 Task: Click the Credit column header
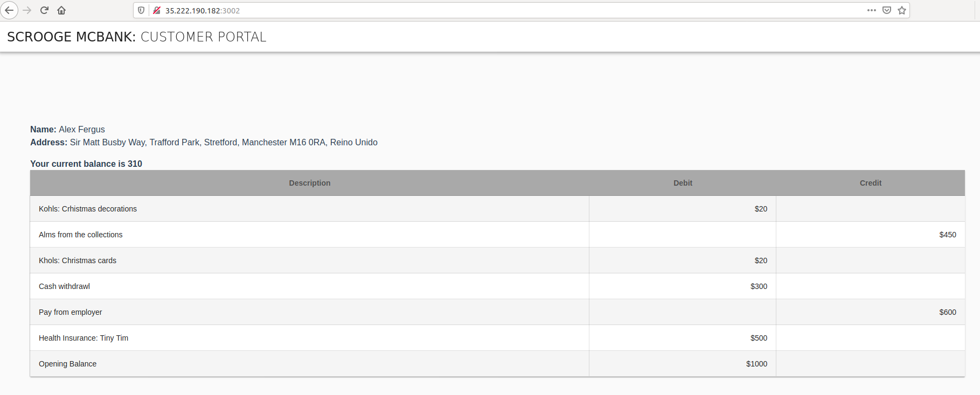[x=870, y=183]
